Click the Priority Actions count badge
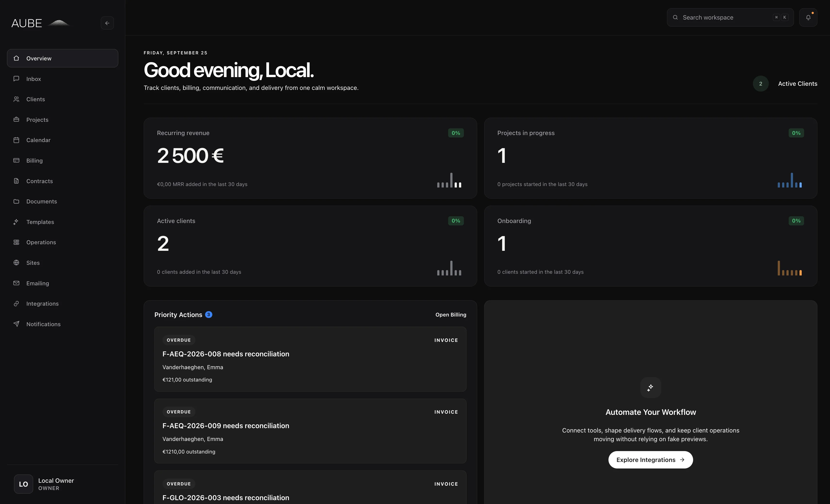The width and height of the screenshot is (830, 504). click(x=208, y=315)
